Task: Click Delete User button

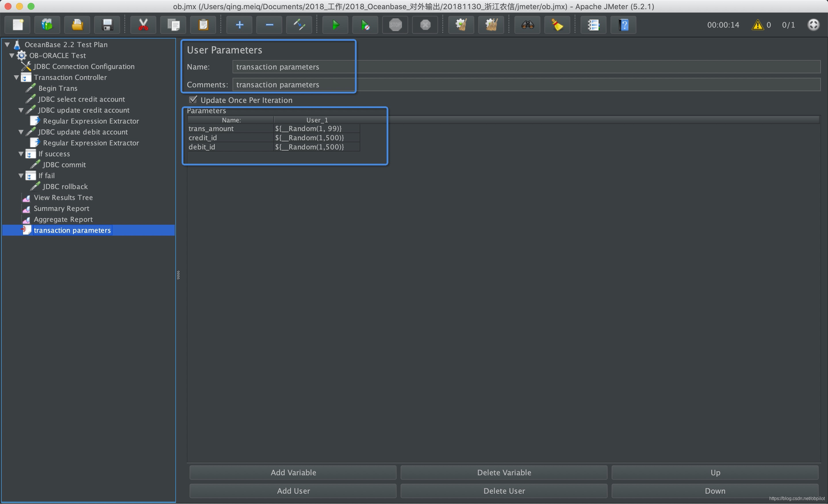Action: tap(504, 491)
